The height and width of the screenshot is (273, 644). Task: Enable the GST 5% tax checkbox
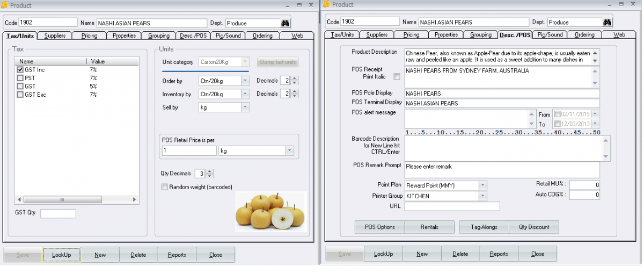(20, 86)
